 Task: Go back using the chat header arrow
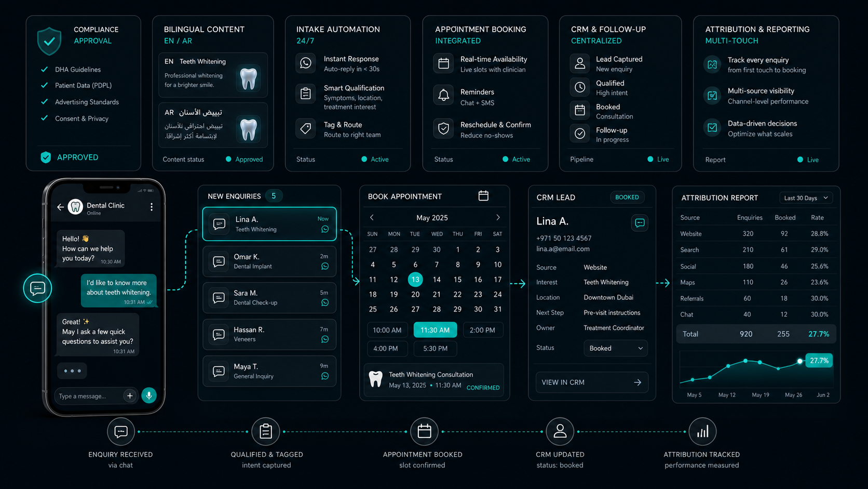(61, 207)
